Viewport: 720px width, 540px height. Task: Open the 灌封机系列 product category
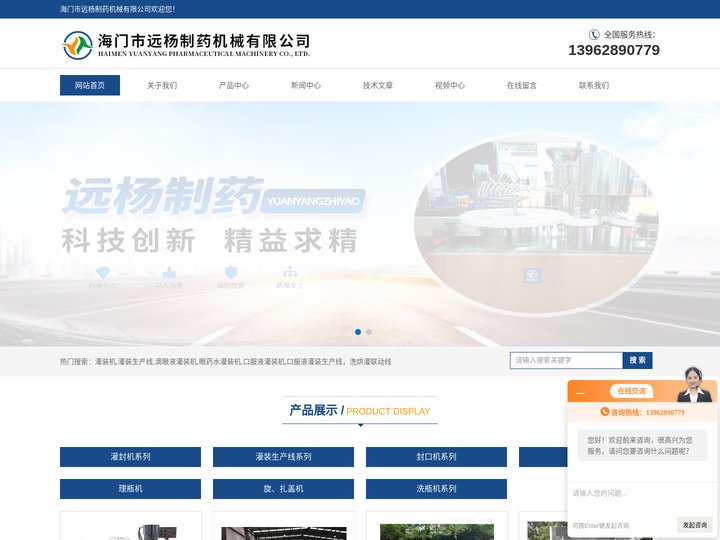[130, 457]
